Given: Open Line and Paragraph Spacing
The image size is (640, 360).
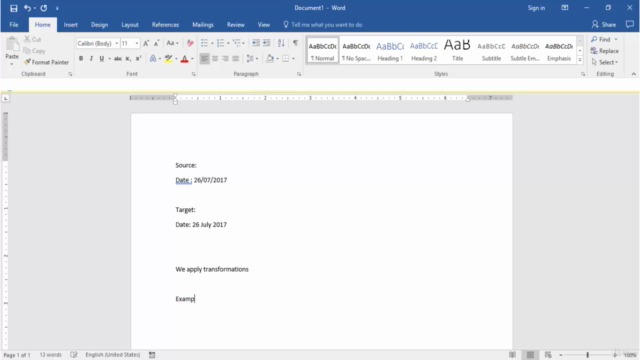Looking at the screenshot, I should [250, 59].
